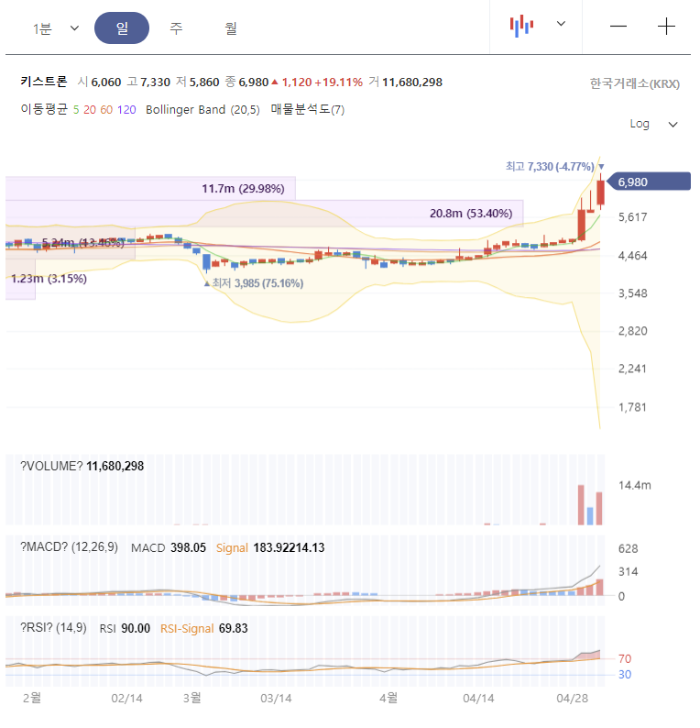Open the chart type dropdown chevron
Screen dimensions: 700x728
click(561, 24)
